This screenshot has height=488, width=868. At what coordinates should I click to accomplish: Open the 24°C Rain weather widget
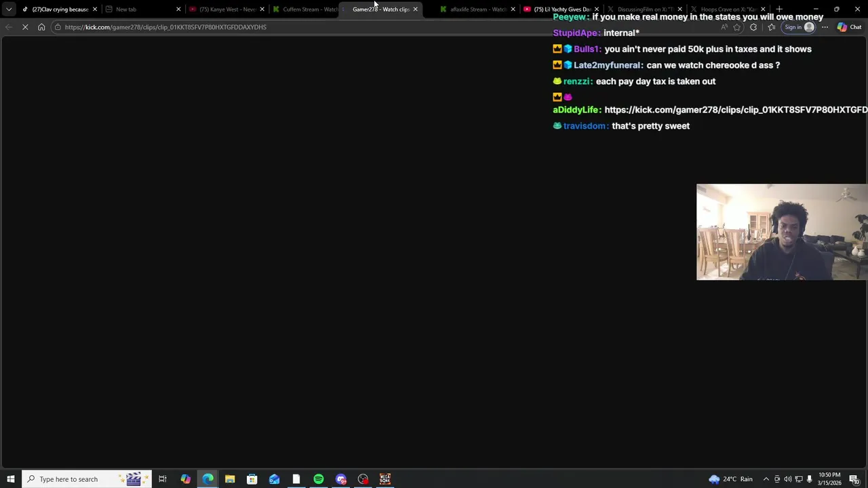(x=731, y=479)
